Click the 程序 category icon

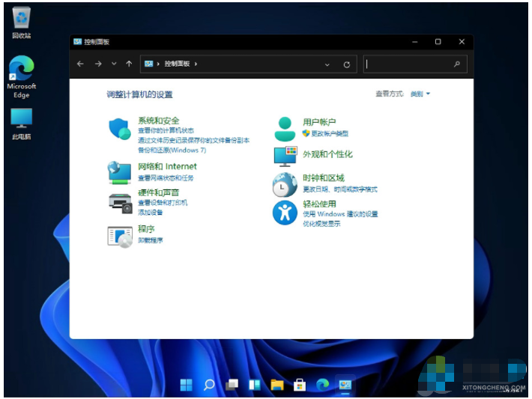(120, 237)
